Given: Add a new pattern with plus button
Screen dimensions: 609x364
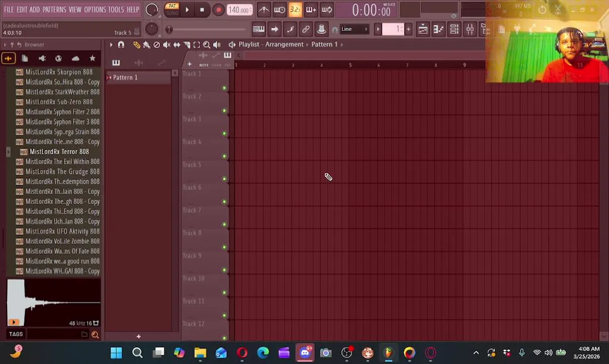Looking at the screenshot, I should coord(408,29).
